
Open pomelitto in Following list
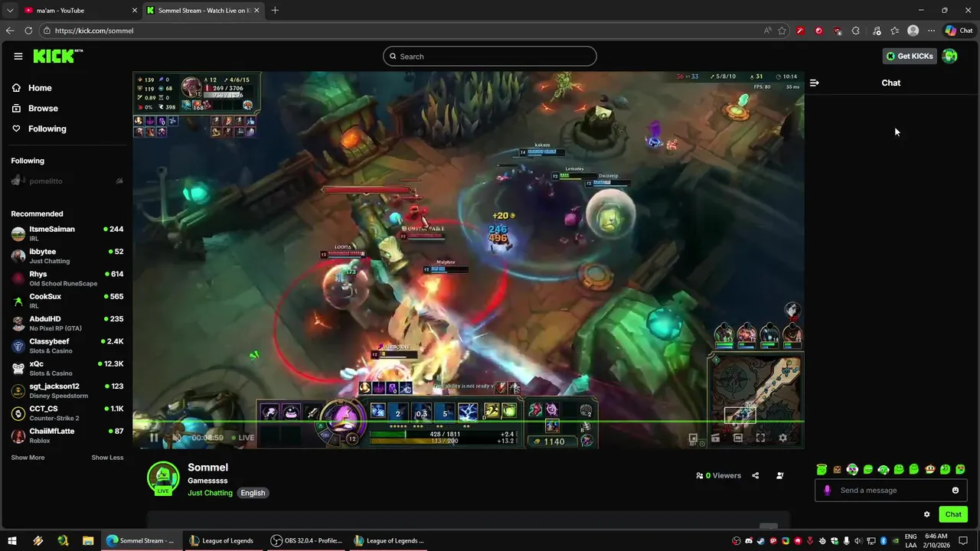67,181
